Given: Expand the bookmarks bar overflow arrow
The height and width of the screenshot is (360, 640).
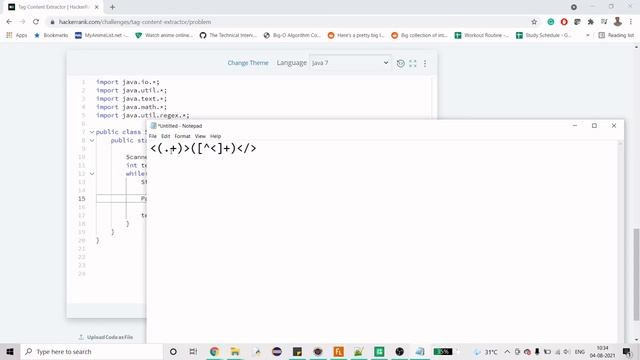Looking at the screenshot, I should click(588, 36).
